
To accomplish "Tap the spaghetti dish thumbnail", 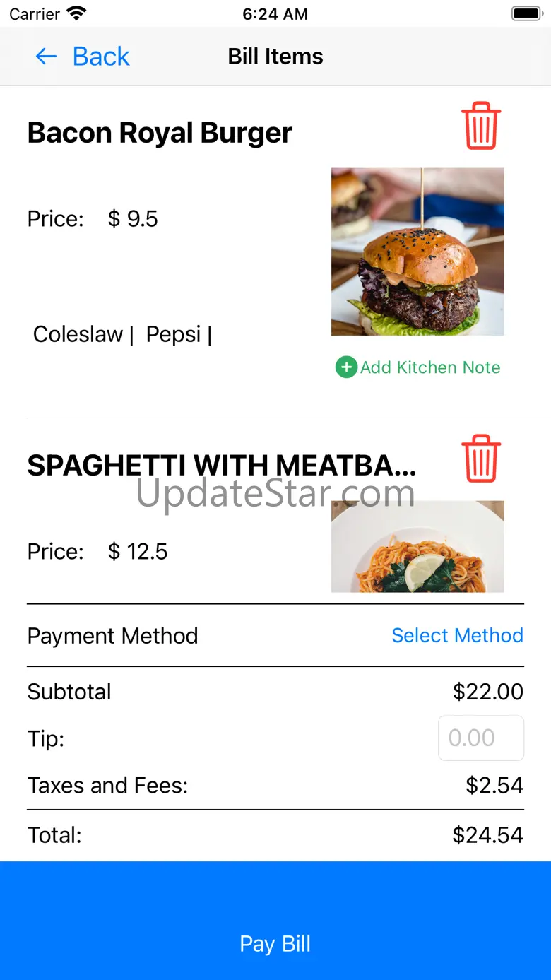I will pyautogui.click(x=417, y=546).
